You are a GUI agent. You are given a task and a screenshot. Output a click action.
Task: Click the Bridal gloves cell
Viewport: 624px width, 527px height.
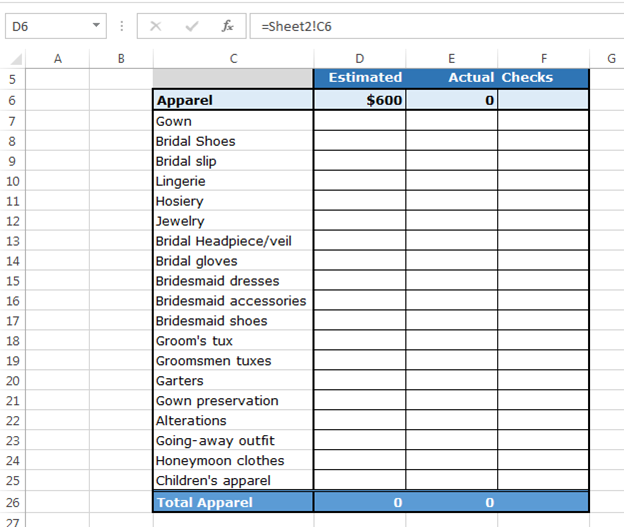coord(233,261)
